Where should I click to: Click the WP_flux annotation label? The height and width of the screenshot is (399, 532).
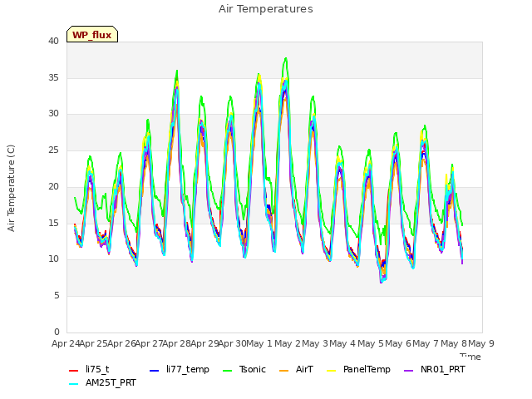point(92,34)
